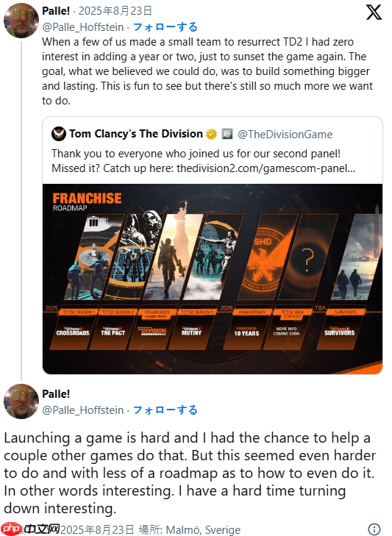Click the Malmö, Sverige location

click(x=203, y=529)
